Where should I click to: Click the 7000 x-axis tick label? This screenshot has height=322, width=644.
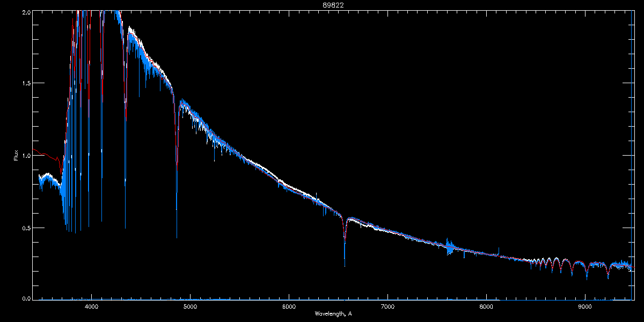pyautogui.click(x=387, y=306)
